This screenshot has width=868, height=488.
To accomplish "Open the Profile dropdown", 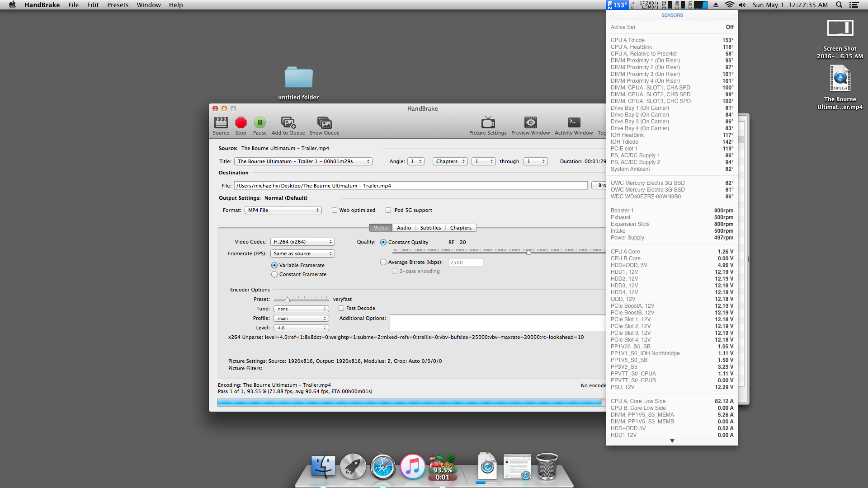I will (x=301, y=318).
